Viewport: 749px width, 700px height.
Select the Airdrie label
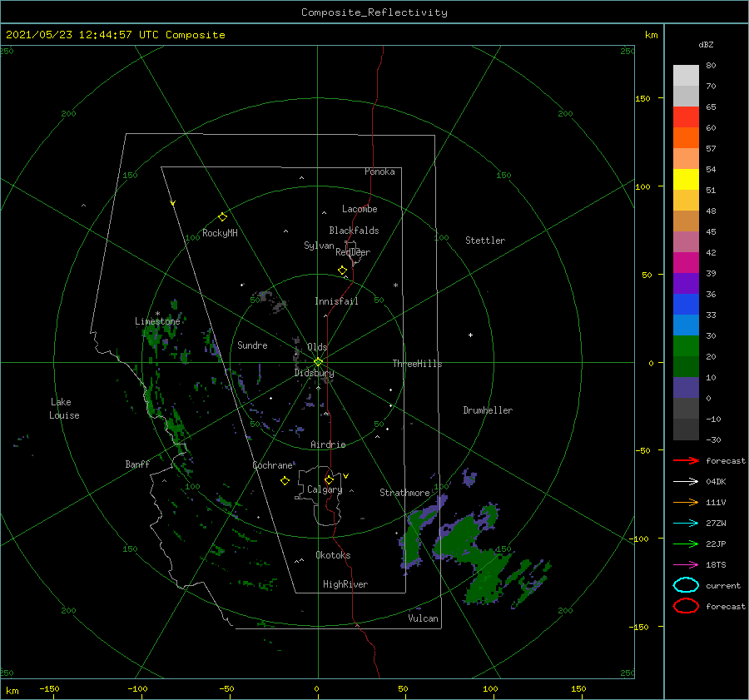pos(328,444)
